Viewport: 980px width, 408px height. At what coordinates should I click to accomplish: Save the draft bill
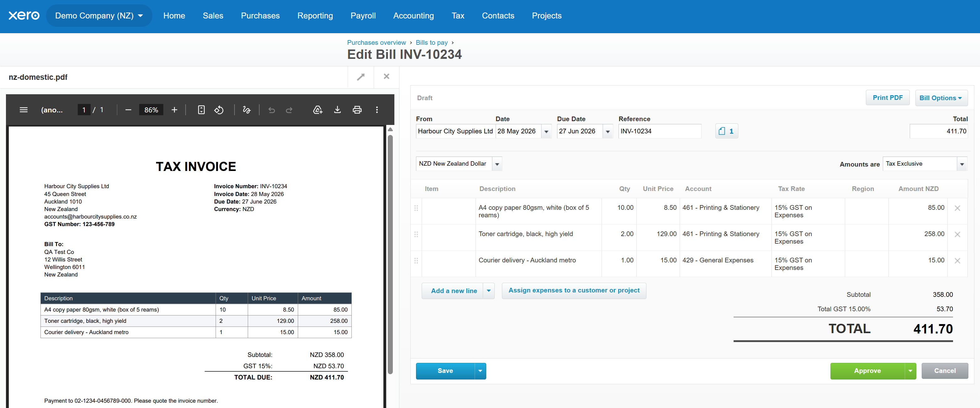pos(445,371)
